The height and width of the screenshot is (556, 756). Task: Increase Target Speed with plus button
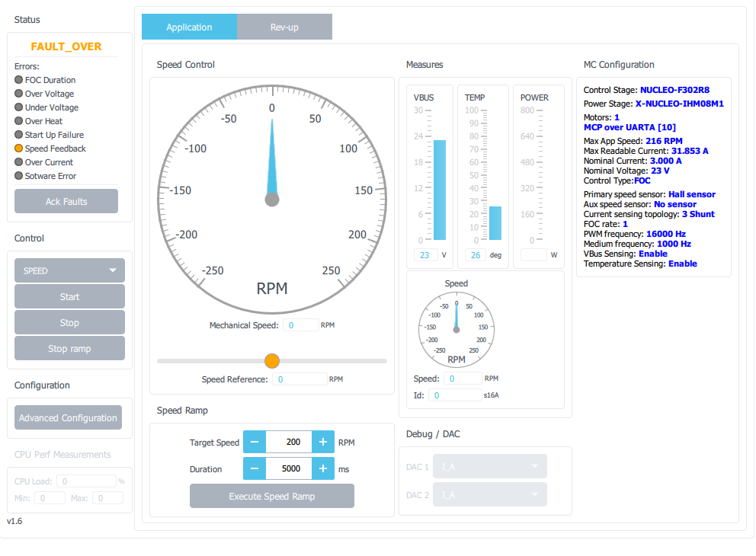click(323, 442)
